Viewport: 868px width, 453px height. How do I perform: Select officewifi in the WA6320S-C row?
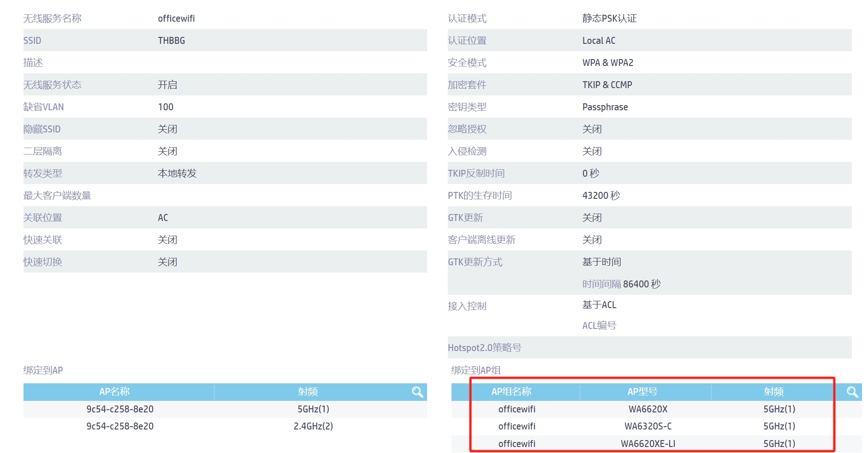[x=517, y=426]
